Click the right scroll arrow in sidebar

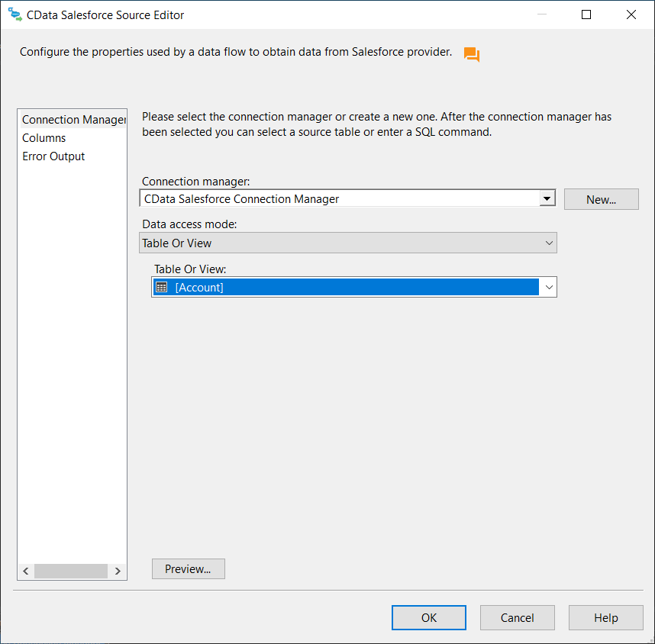(x=118, y=571)
